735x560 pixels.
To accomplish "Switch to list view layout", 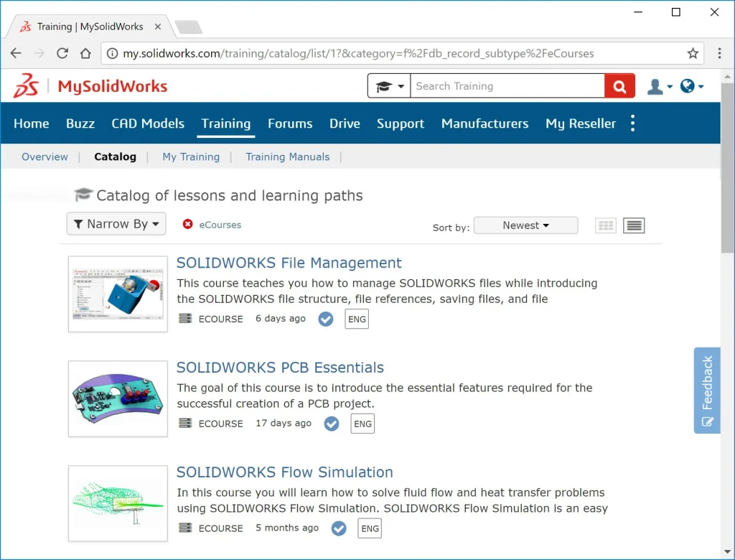I will (x=634, y=225).
